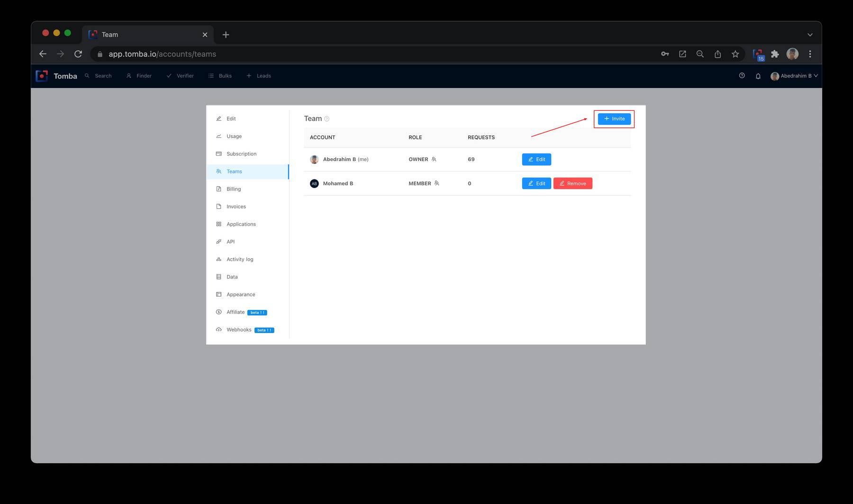Open the Finder nav item
This screenshot has width=853, height=504.
click(x=139, y=76)
